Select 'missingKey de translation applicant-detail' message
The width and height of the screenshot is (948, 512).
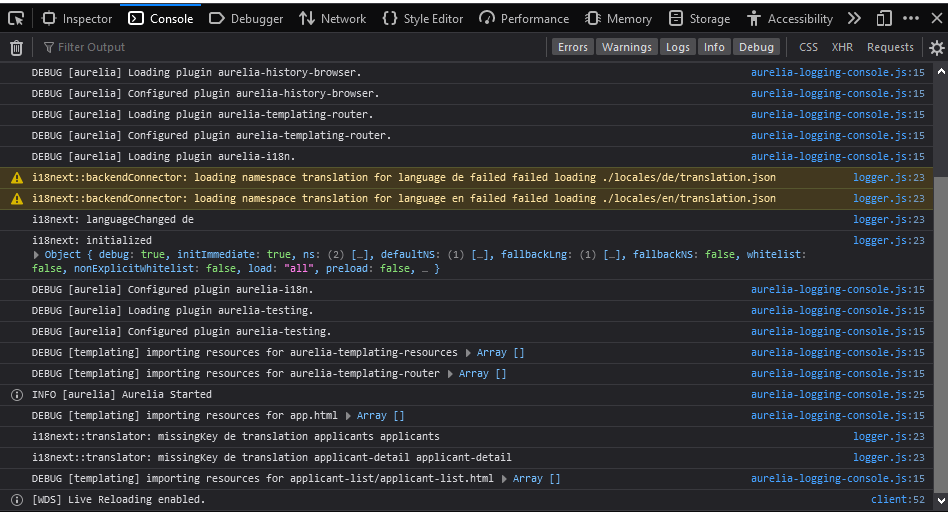[x=272, y=458]
